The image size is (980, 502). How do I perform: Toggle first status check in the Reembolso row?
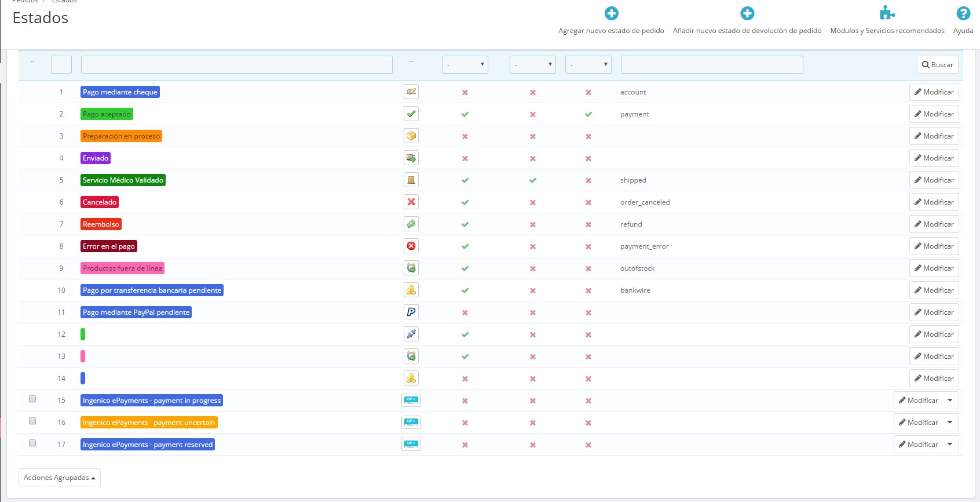click(465, 224)
